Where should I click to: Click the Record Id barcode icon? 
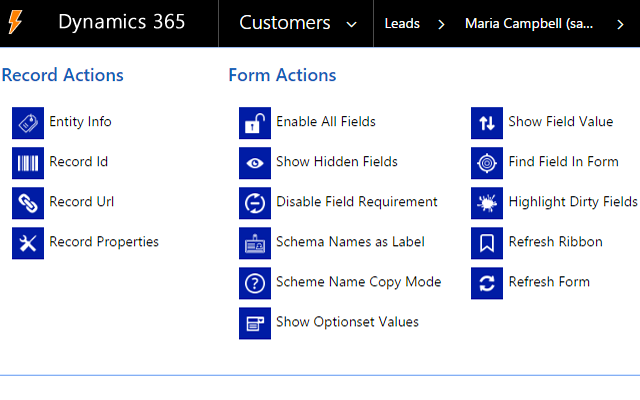pos(28,162)
